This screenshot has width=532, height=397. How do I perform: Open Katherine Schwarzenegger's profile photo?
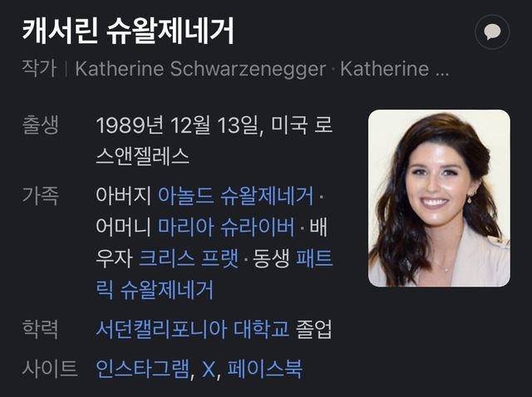click(x=439, y=198)
